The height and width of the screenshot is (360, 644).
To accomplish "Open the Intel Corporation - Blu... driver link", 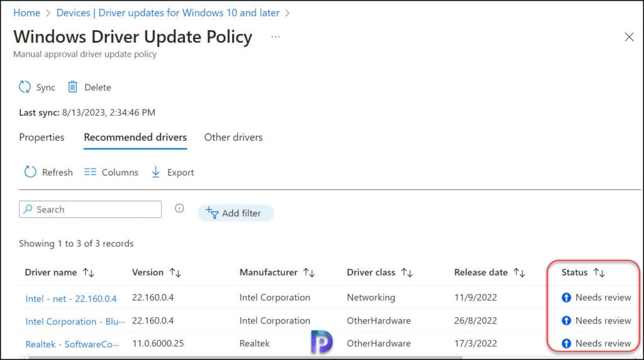I will click(75, 322).
